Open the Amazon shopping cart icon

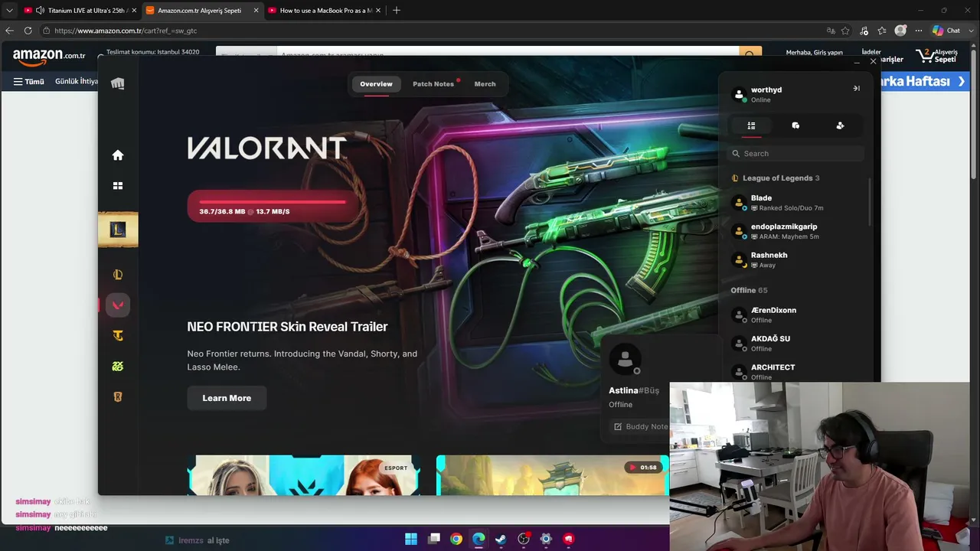(936, 57)
